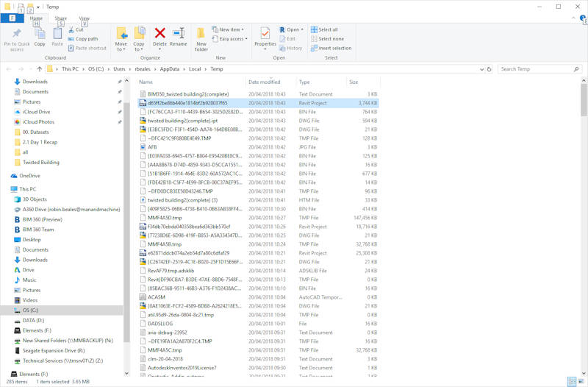Open the New item dropdown
Screen dimensions: 588x387
click(228, 29)
